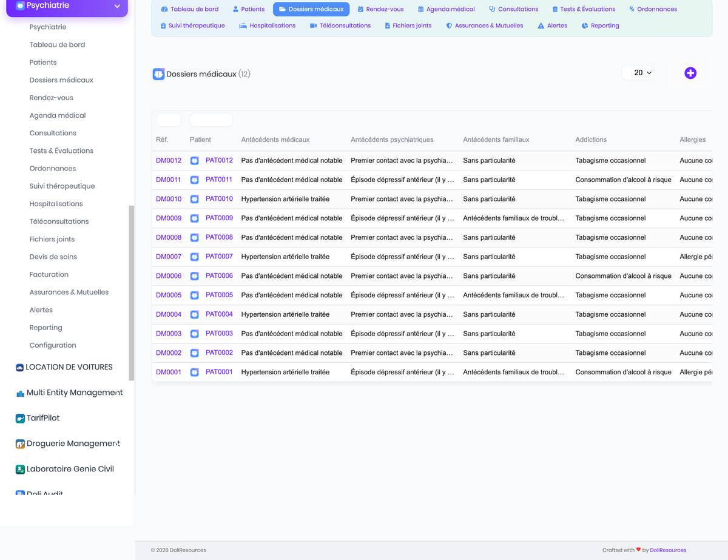This screenshot has width=728, height=560.
Task: Select Facturation in sidebar
Action: pos(49,274)
